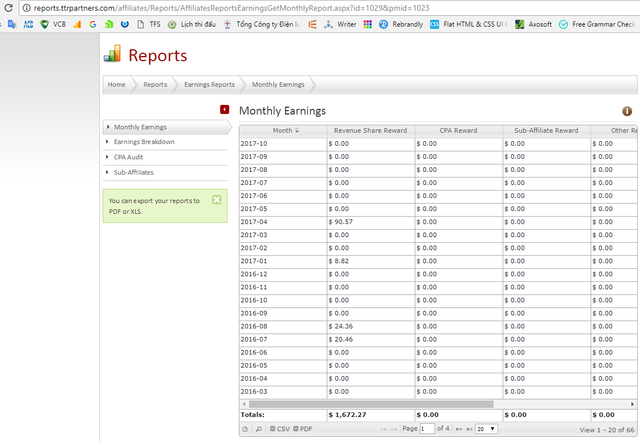This screenshot has width=640, height=443.
Task: Dismiss the green export notice box
Action: point(217,200)
